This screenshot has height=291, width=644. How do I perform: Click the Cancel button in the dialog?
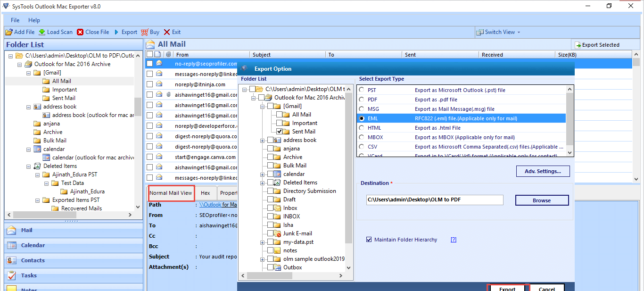tap(546, 289)
